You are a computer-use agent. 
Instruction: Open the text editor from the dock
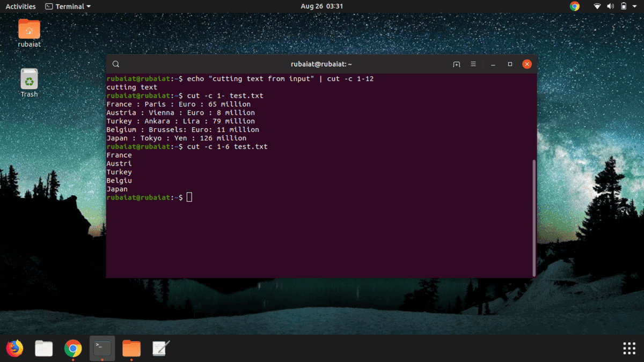(160, 348)
